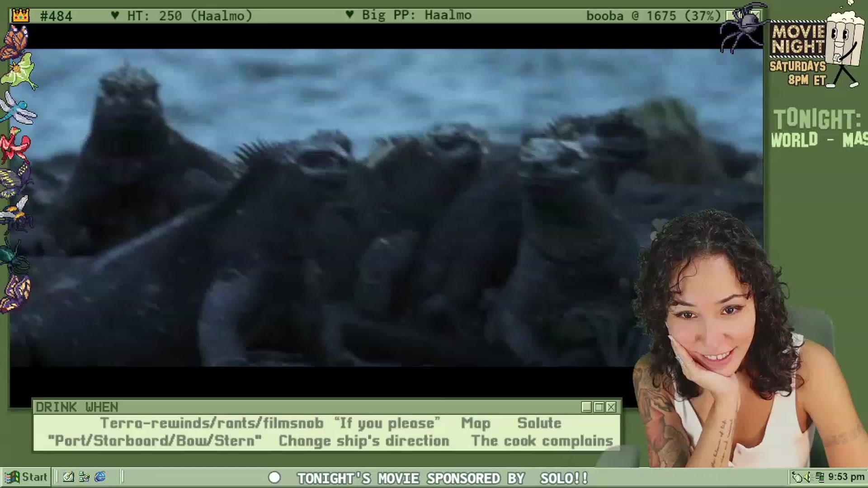Click the #484 counter in the top bar
Image resolution: width=868 pixels, height=488 pixels.
56,16
